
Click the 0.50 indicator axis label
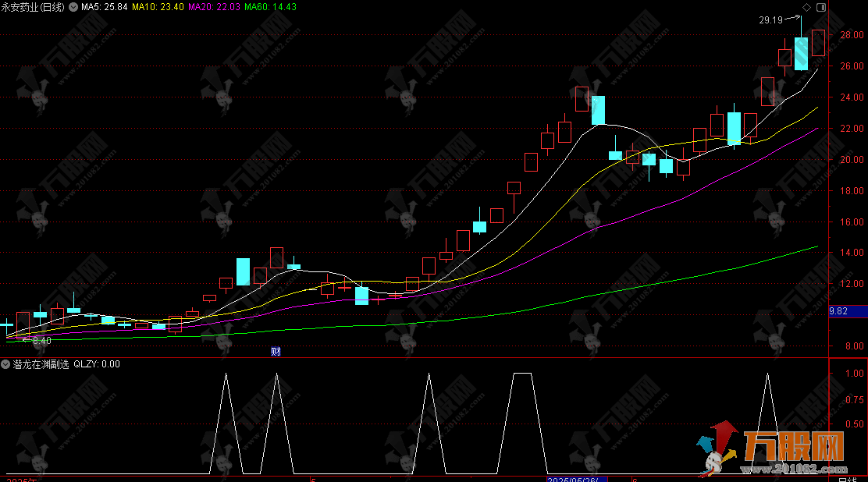pyautogui.click(x=855, y=424)
